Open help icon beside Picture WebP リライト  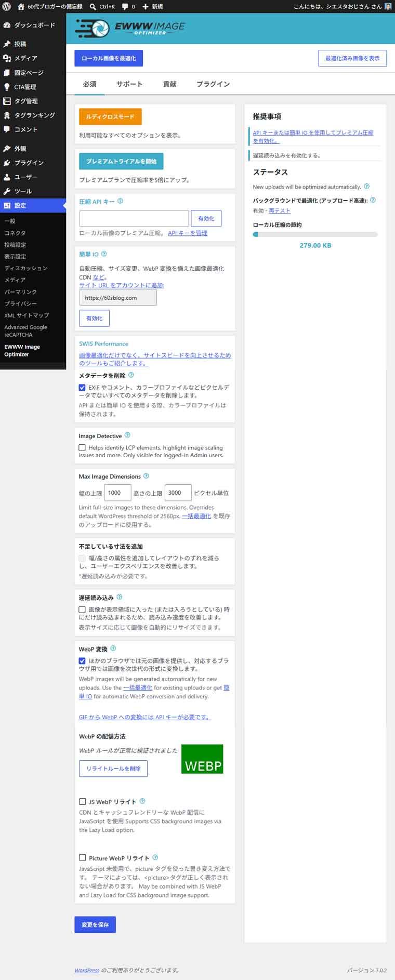click(155, 858)
